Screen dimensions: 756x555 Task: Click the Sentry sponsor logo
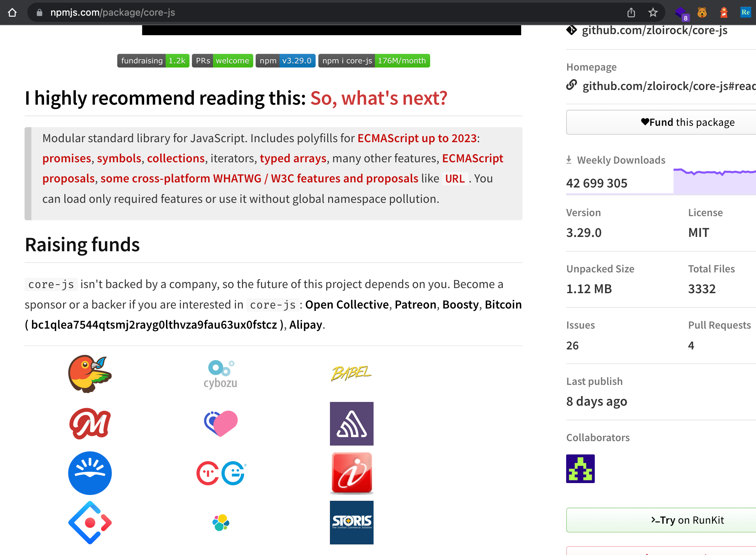[351, 424]
